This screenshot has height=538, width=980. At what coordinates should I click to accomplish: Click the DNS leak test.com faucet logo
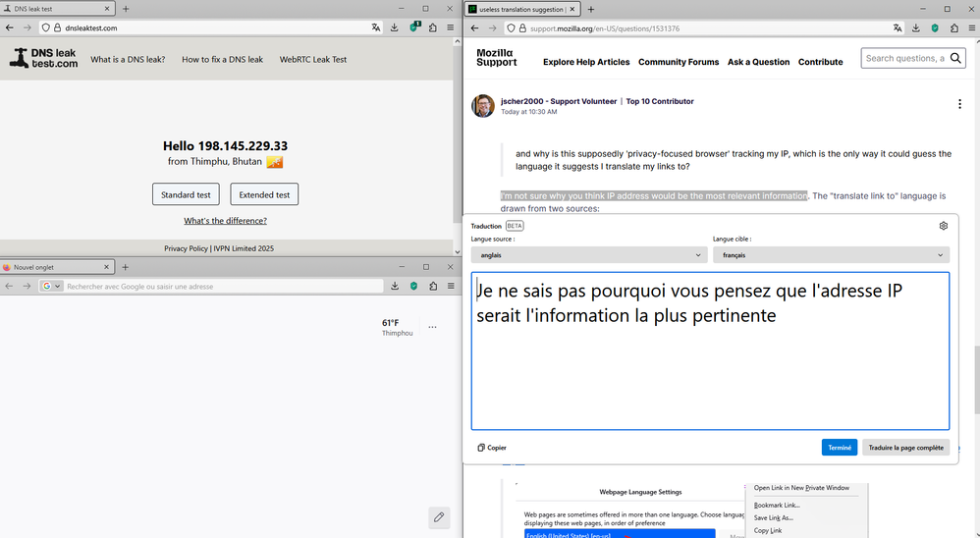[44, 58]
